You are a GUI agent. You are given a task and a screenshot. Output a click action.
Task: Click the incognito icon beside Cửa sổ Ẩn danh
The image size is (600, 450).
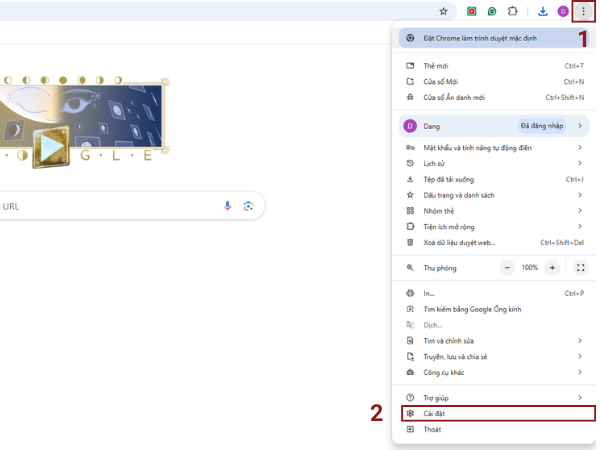coord(410,97)
